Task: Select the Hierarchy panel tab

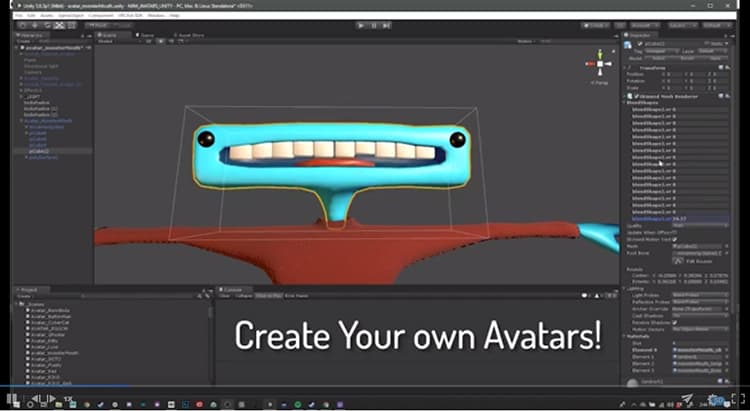Action: click(32, 35)
